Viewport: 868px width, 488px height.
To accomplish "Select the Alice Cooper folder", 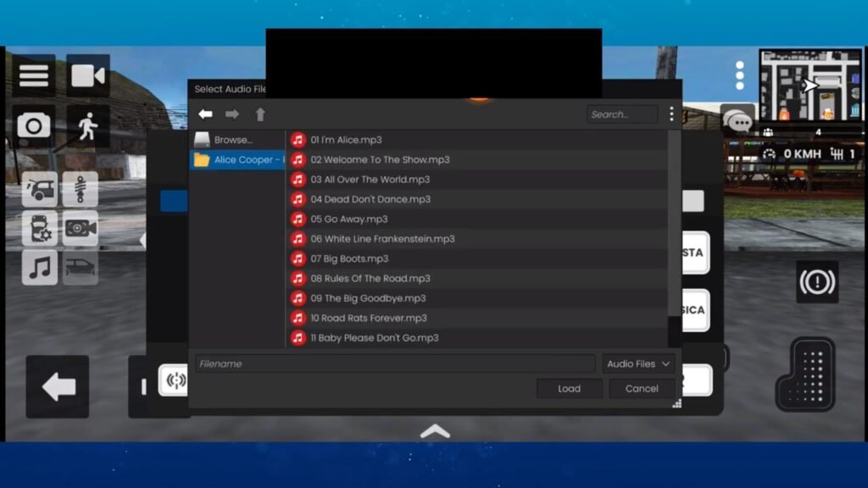I will [237, 159].
